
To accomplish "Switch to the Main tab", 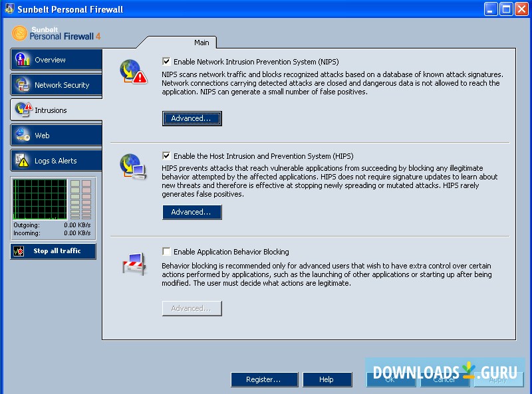I will click(x=201, y=41).
